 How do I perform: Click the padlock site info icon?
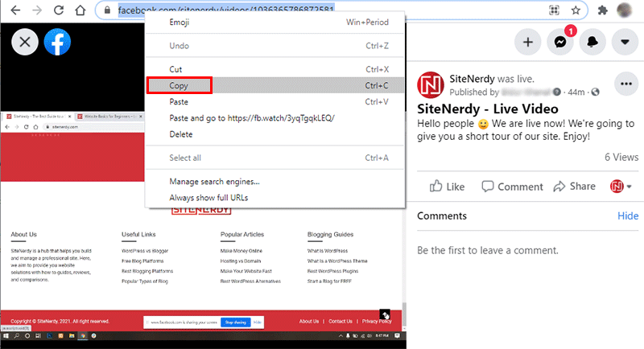pyautogui.click(x=107, y=10)
